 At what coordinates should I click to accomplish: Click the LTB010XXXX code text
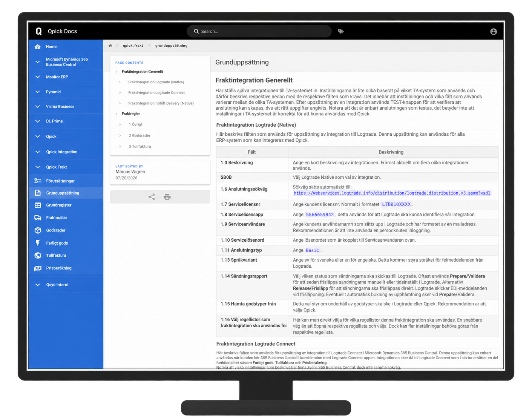click(x=396, y=204)
